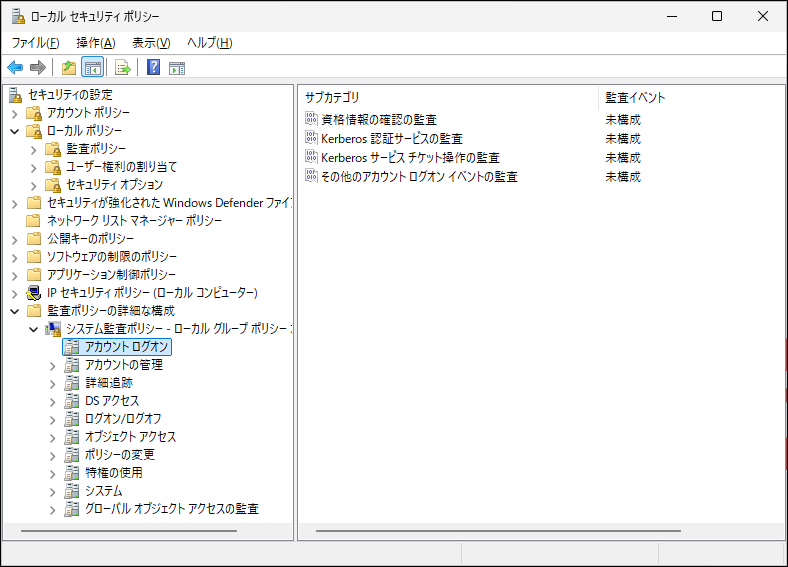
Task: Expand the ソフトウェアの制限のポリシー node
Action: 15,257
